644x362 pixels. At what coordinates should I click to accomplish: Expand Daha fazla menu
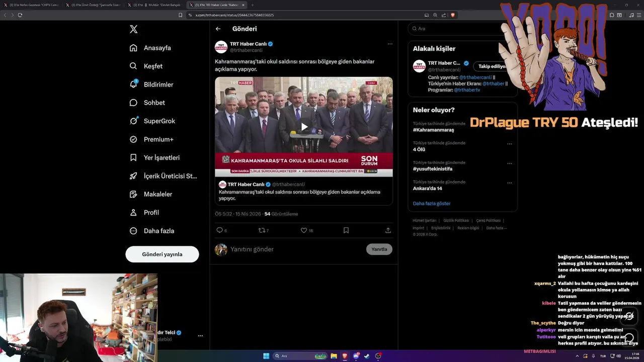coord(152,231)
